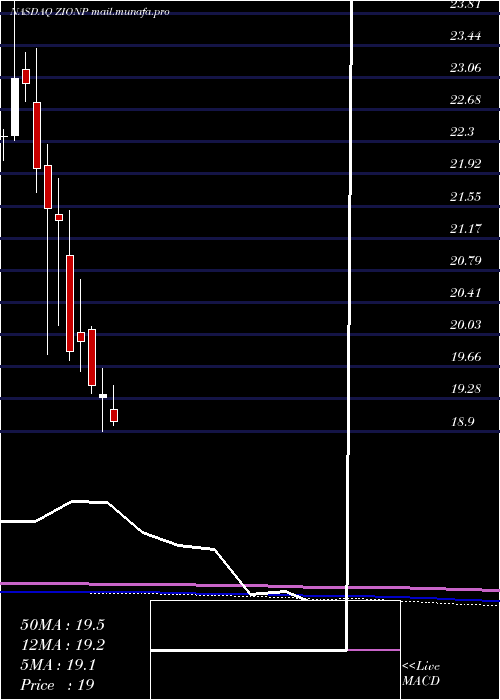Click the large white bullish candlestick

(x=15, y=107)
